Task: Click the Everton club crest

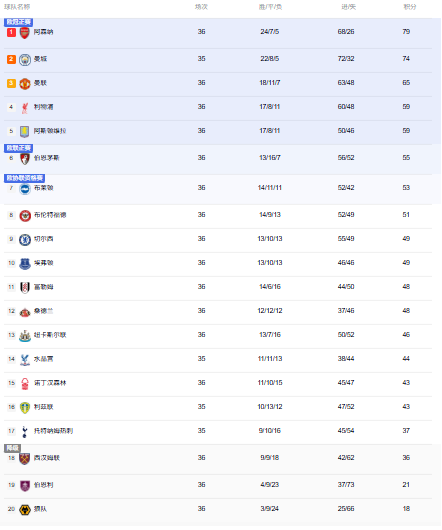Action: pyautogui.click(x=25, y=264)
